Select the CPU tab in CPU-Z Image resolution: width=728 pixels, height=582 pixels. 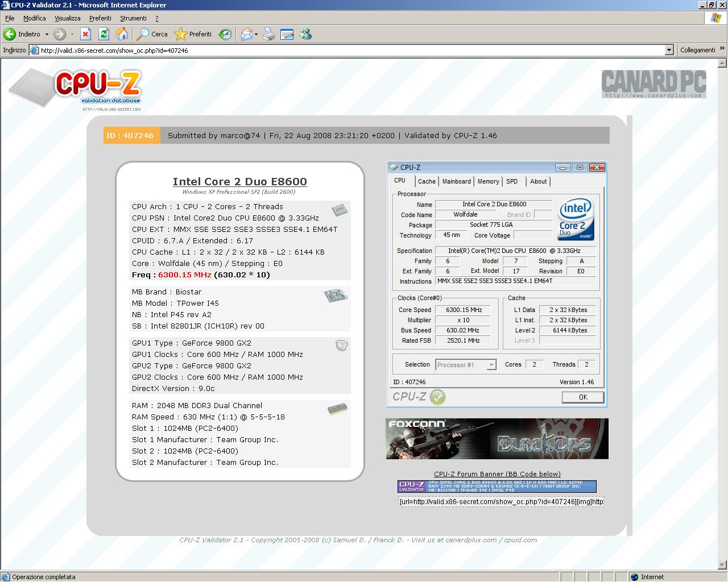(x=400, y=180)
